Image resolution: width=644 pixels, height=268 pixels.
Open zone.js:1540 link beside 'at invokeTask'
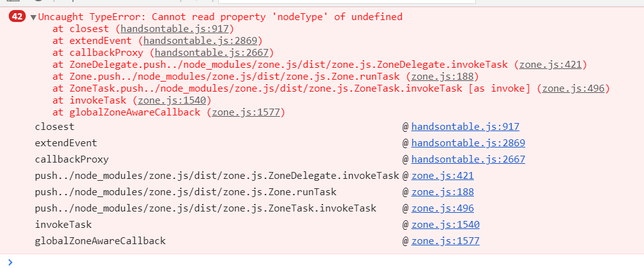point(172,100)
